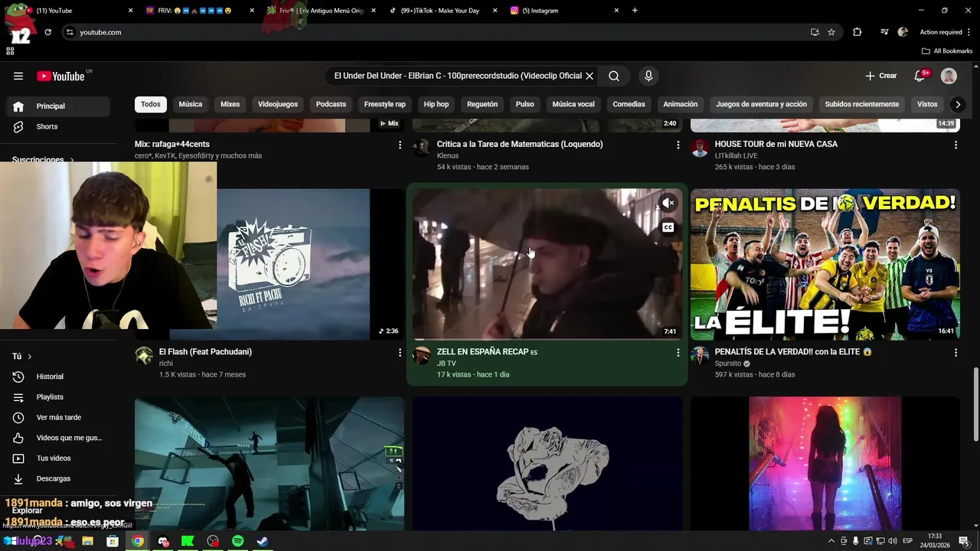Open options for PENALTÍS DE LA VERDAD
This screenshot has width=980, height=551.
pos(955,353)
